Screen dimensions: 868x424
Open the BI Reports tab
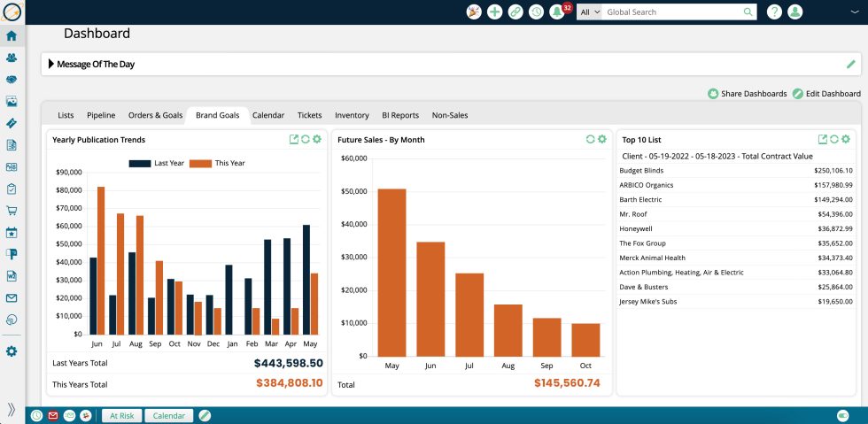tap(400, 115)
